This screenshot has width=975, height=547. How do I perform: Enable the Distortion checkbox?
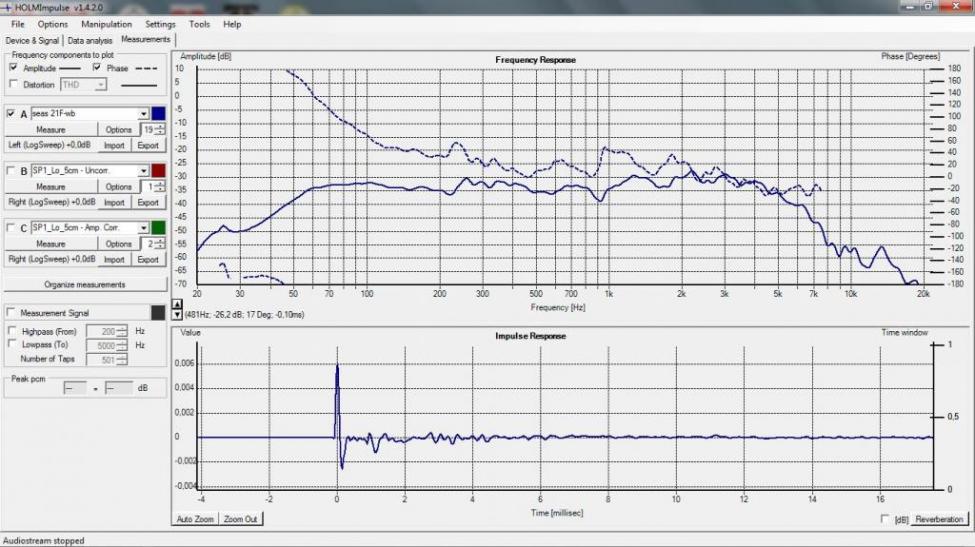pos(14,85)
